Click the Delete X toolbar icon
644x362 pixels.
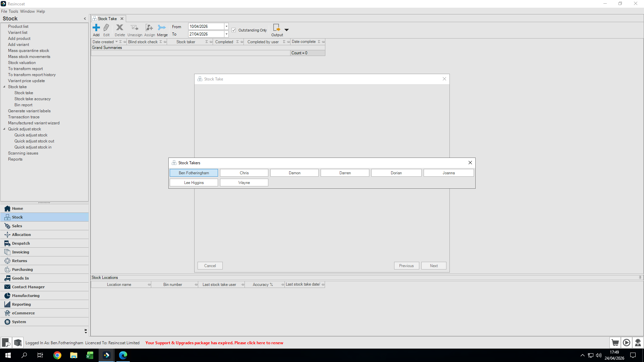119,28
